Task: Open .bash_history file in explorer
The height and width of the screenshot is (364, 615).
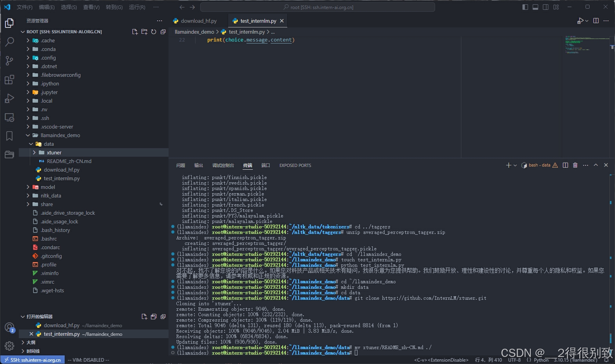Action: 55,230
